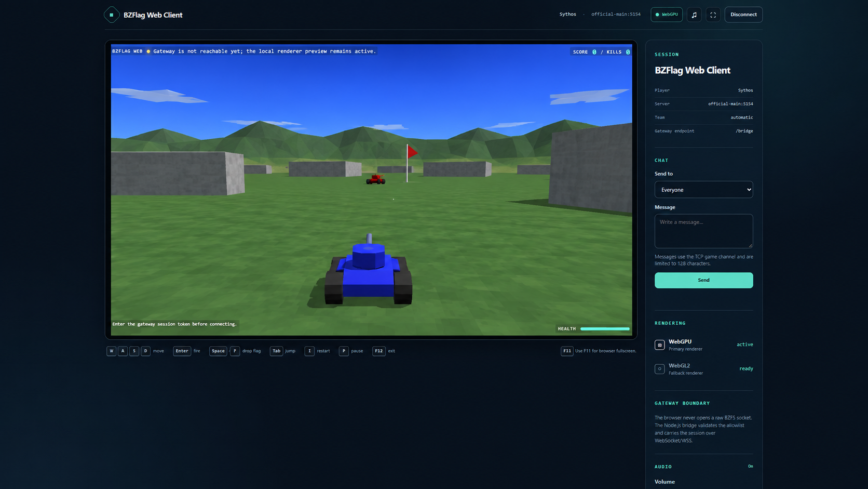Select the WebGPU primary renderer icon
This screenshot has width=868, height=489.
pos(659,345)
